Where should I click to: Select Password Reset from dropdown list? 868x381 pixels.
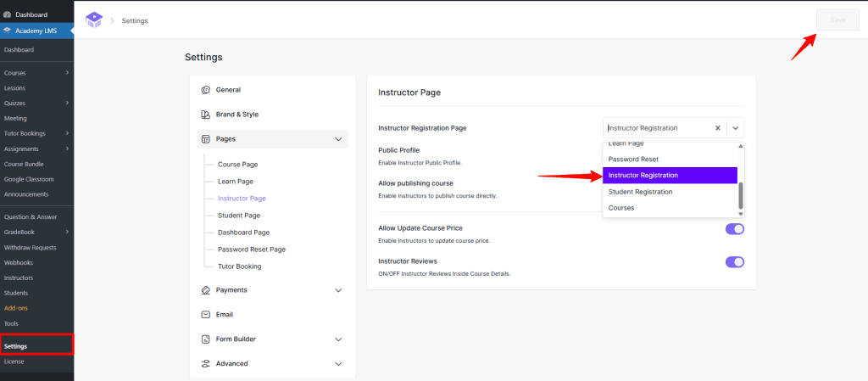[670, 159]
